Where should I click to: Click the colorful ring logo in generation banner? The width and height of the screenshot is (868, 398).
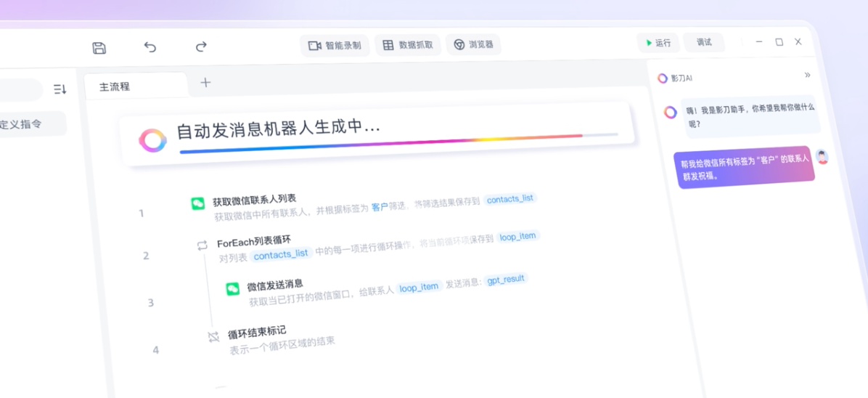[x=153, y=140]
